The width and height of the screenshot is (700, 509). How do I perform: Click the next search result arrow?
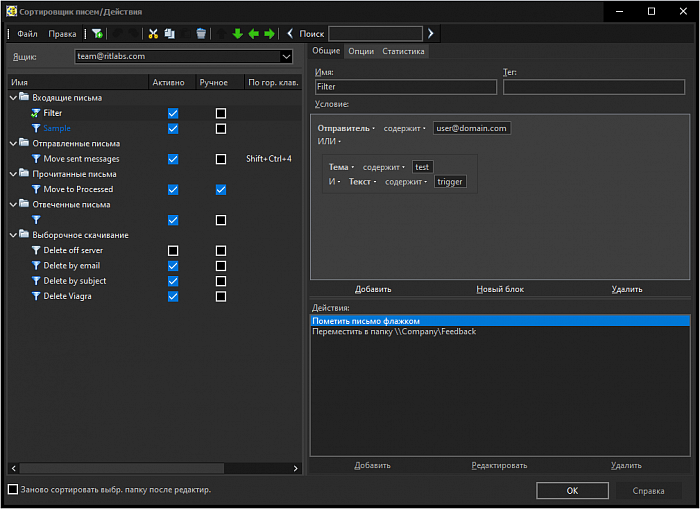(430, 33)
